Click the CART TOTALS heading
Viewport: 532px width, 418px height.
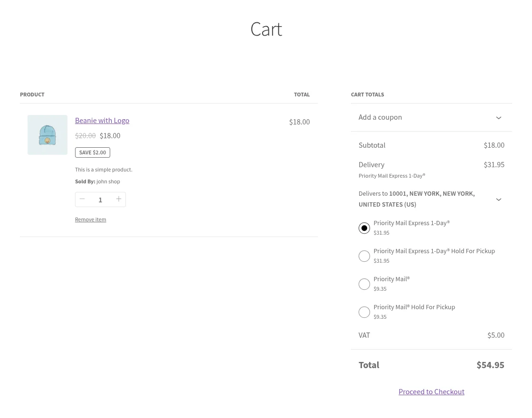[x=367, y=94]
